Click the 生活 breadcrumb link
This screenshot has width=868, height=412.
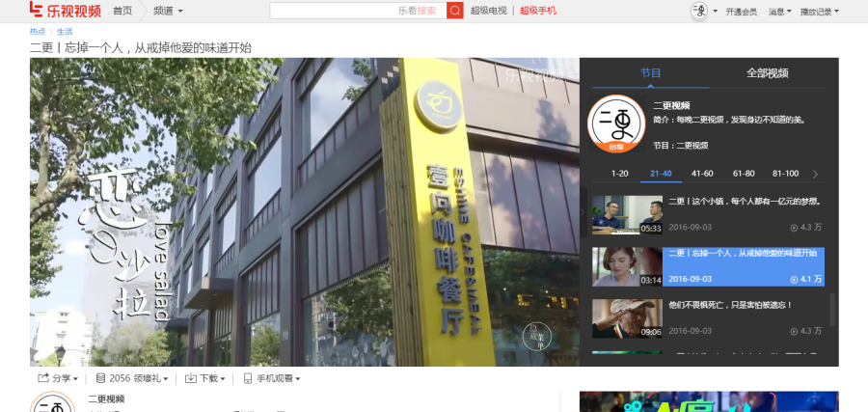[x=65, y=32]
